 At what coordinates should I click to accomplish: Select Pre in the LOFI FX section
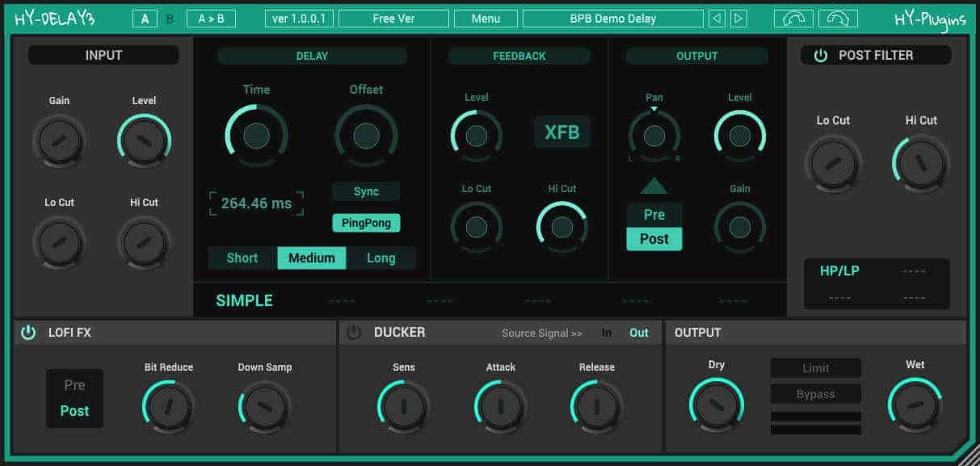click(74, 385)
